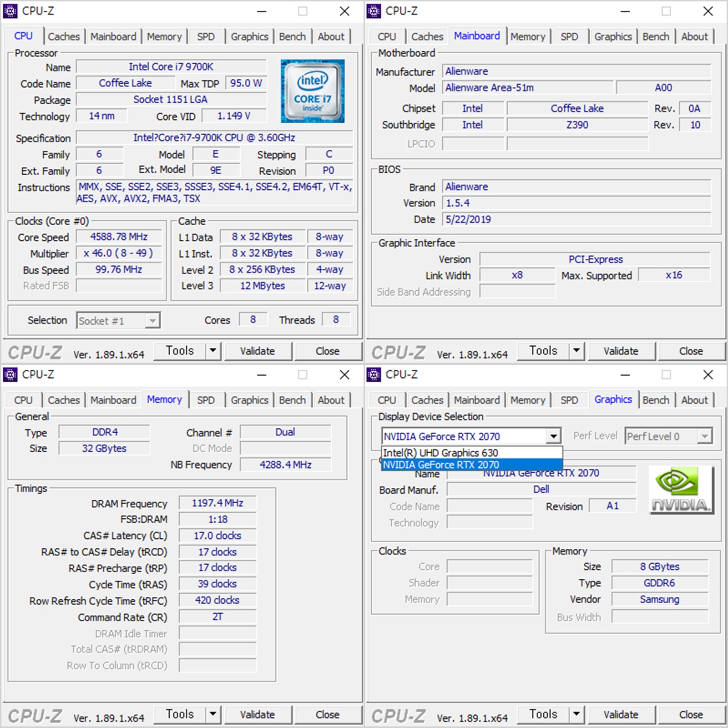Click the graphics memory Type "GDDR6"
The height and width of the screenshot is (728, 728).
pos(660,583)
